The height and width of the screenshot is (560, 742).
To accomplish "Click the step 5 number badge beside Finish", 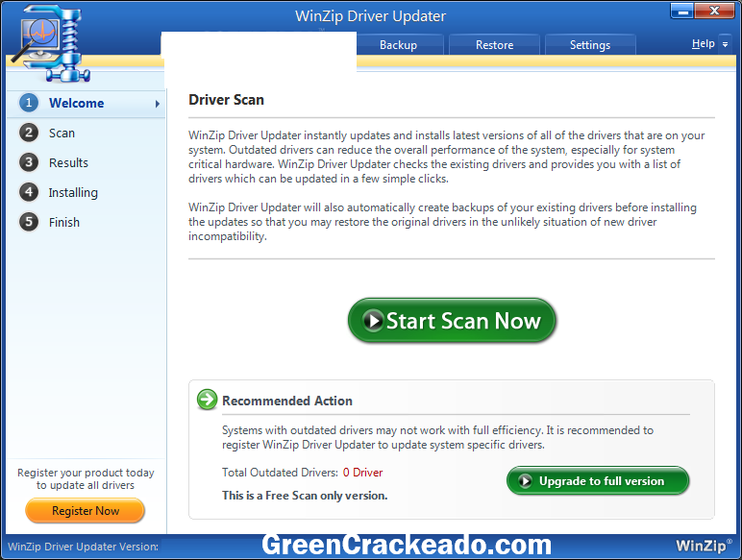I will click(29, 222).
